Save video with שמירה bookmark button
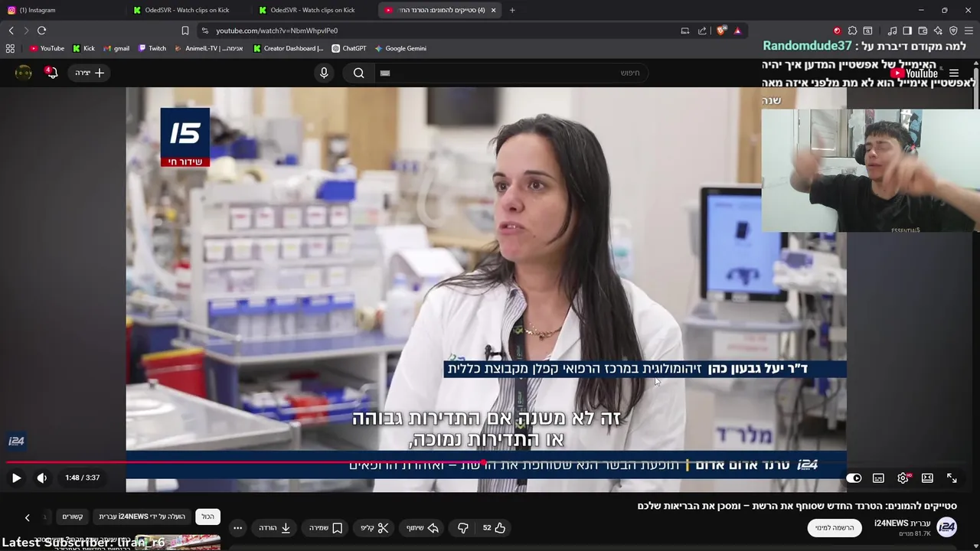The image size is (980, 551). [326, 528]
